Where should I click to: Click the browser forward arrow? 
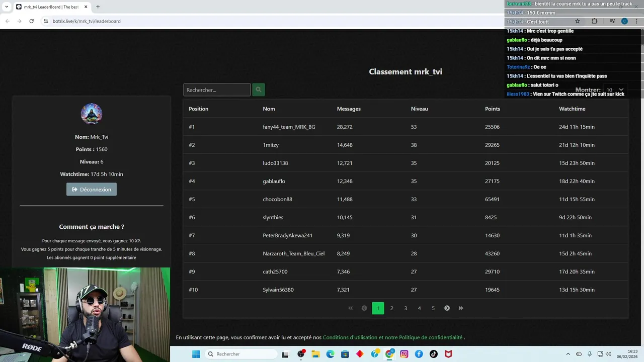[x=19, y=21]
